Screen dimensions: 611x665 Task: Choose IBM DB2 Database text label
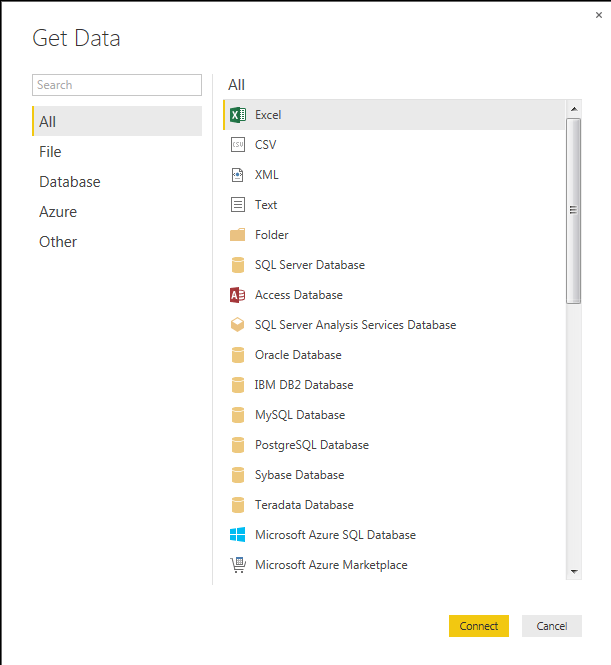(x=304, y=385)
